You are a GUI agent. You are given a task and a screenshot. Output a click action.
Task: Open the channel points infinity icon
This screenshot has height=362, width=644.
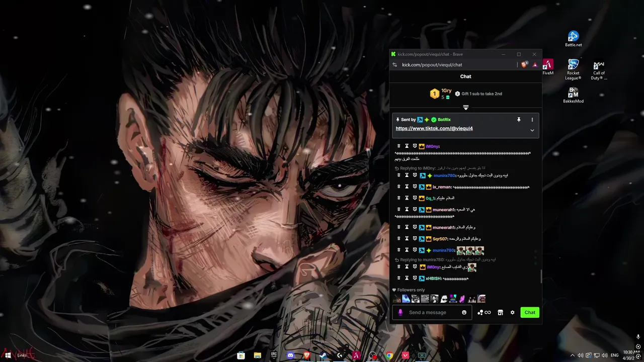click(484, 313)
